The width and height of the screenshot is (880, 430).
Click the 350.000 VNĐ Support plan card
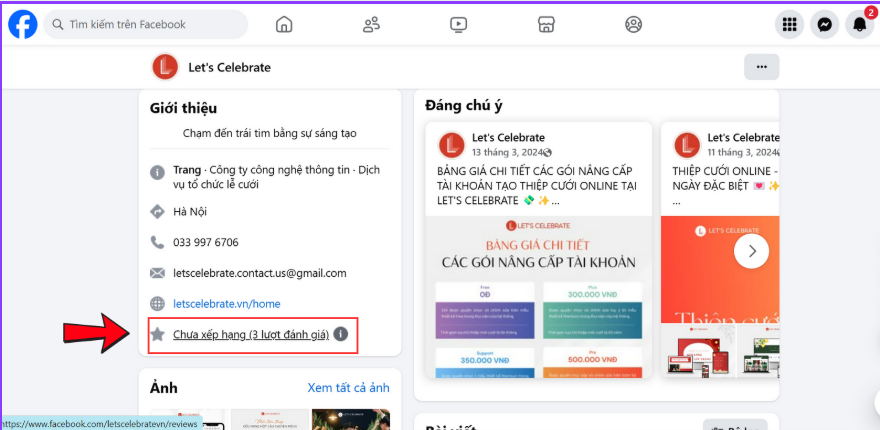coord(485,363)
